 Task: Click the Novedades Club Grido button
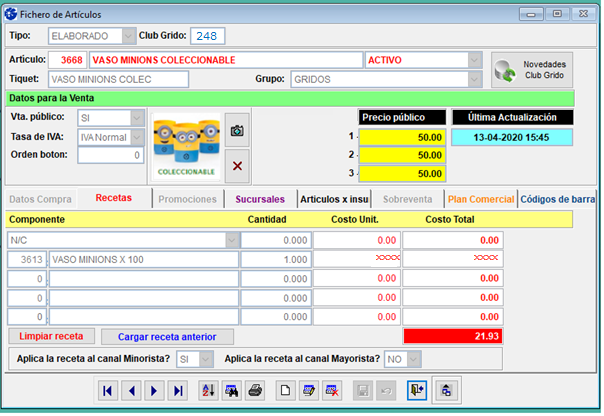click(x=532, y=69)
